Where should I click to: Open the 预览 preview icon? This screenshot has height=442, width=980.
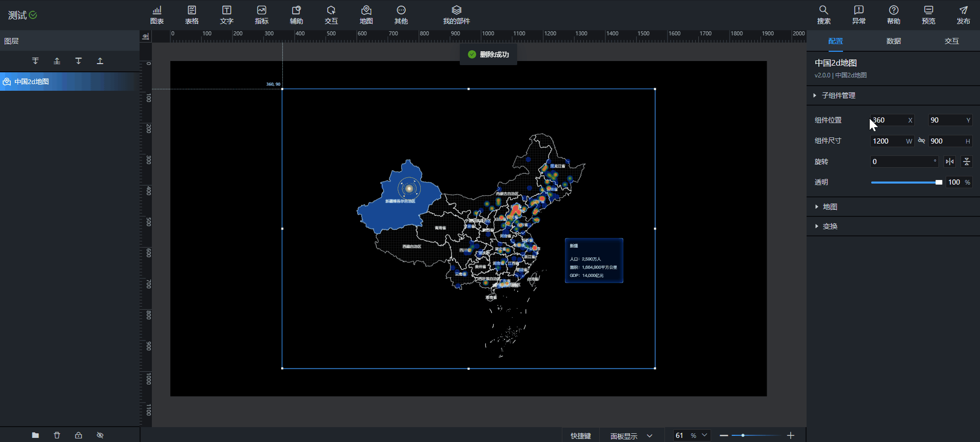(x=928, y=10)
